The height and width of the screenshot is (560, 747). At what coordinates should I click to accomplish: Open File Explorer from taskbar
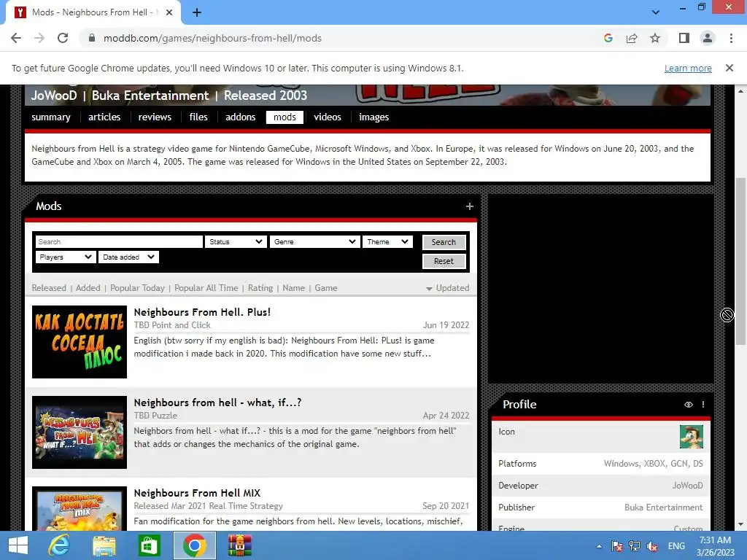104,545
